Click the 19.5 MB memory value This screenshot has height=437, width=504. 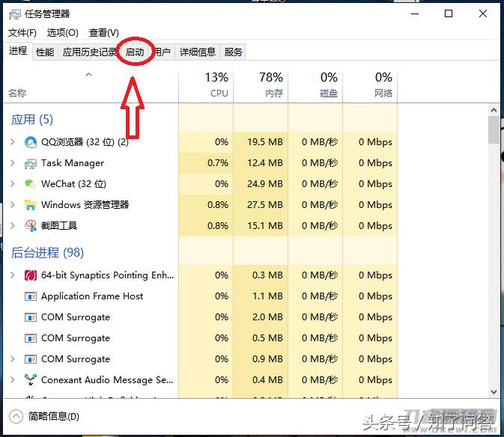265,142
